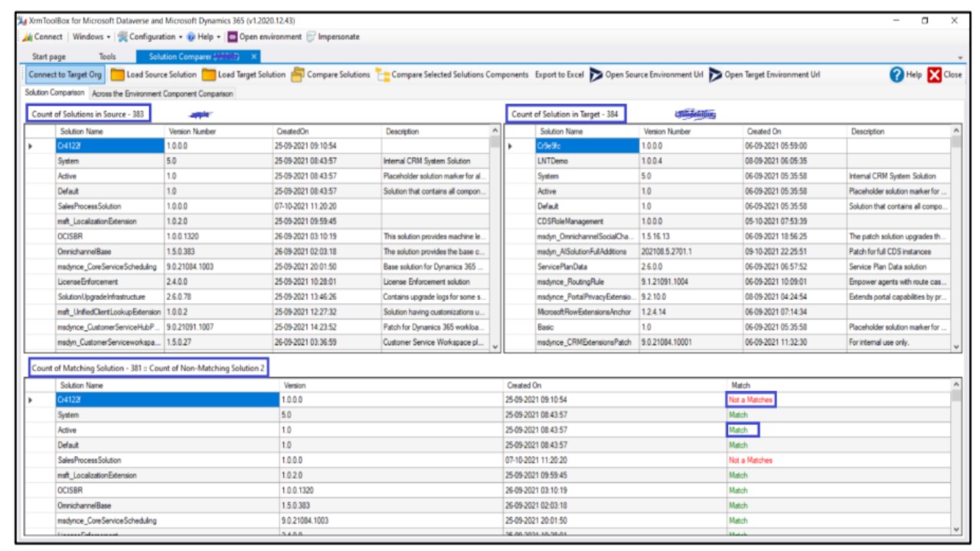Screen dimensions: 980x551
Task: Click the Version header in the matching grid
Action: pos(391,385)
